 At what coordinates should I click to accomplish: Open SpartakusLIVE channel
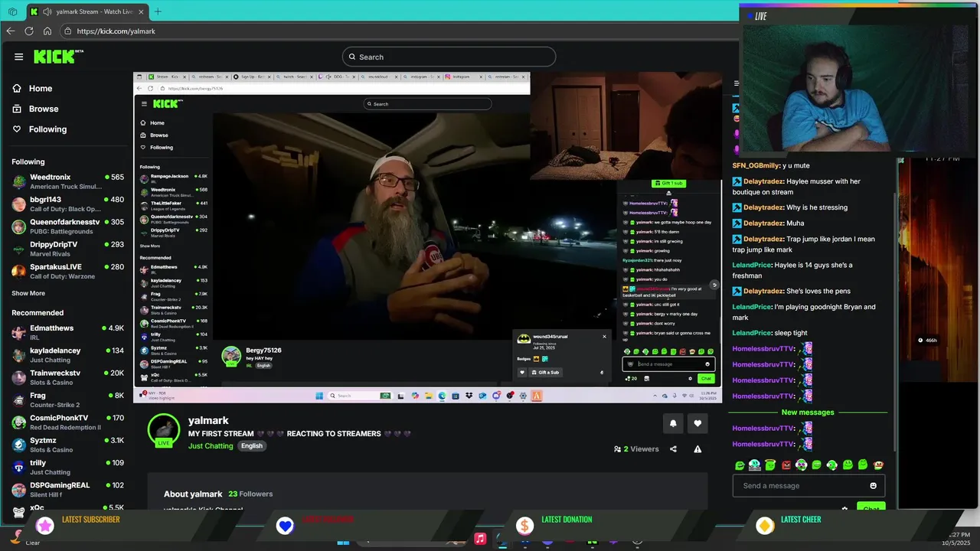(67, 271)
